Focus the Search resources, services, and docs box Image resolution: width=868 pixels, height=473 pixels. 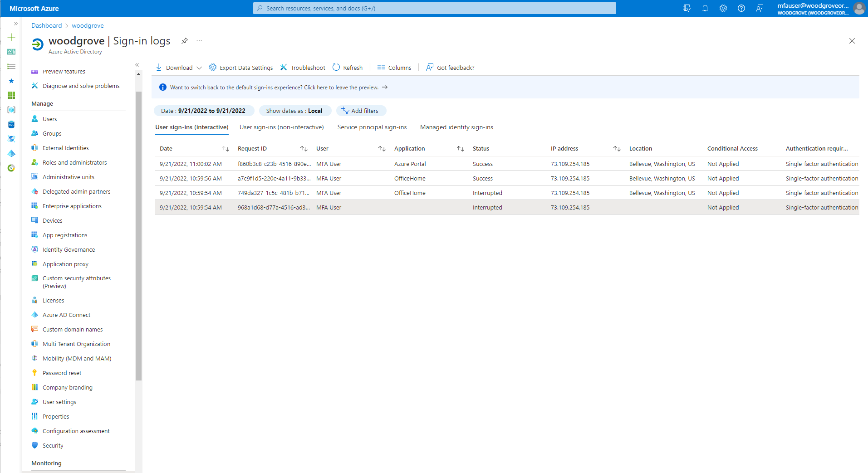click(434, 8)
